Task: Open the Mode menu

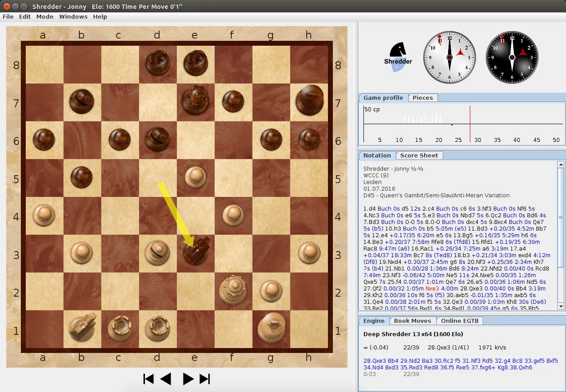Action: point(45,16)
